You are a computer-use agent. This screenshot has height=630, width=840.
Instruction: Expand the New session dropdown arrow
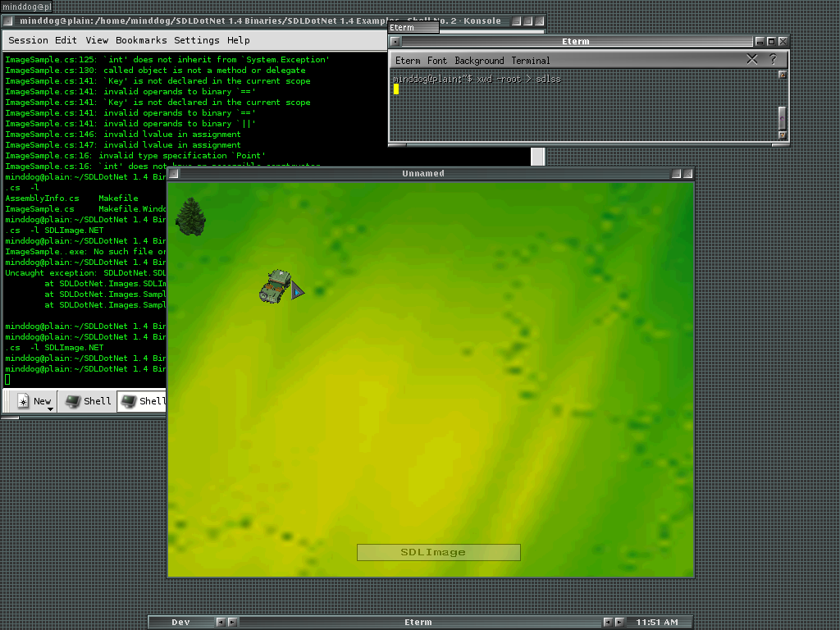pyautogui.click(x=50, y=408)
